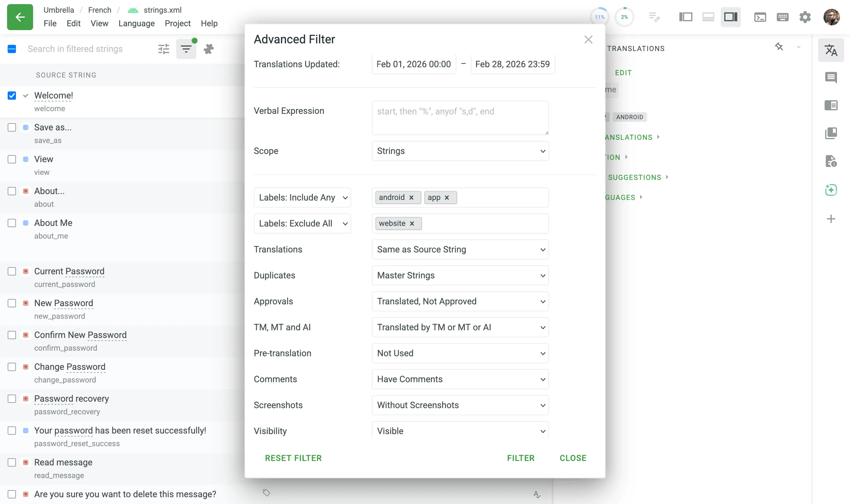Remove the android label chip
Screen dimensions: 850x504
(411, 198)
